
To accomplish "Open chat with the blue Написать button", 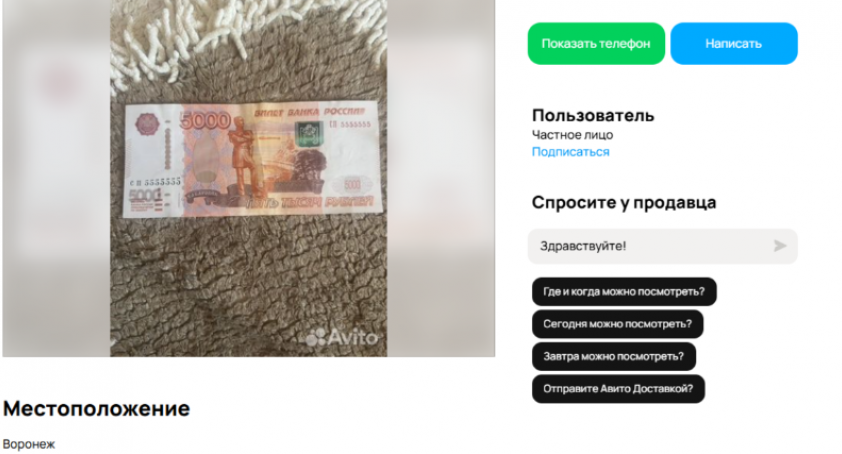I will (734, 44).
